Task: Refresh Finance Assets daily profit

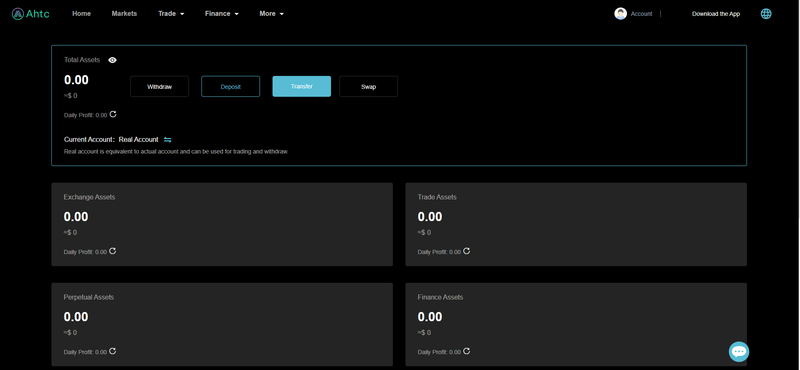Action: 466,351
